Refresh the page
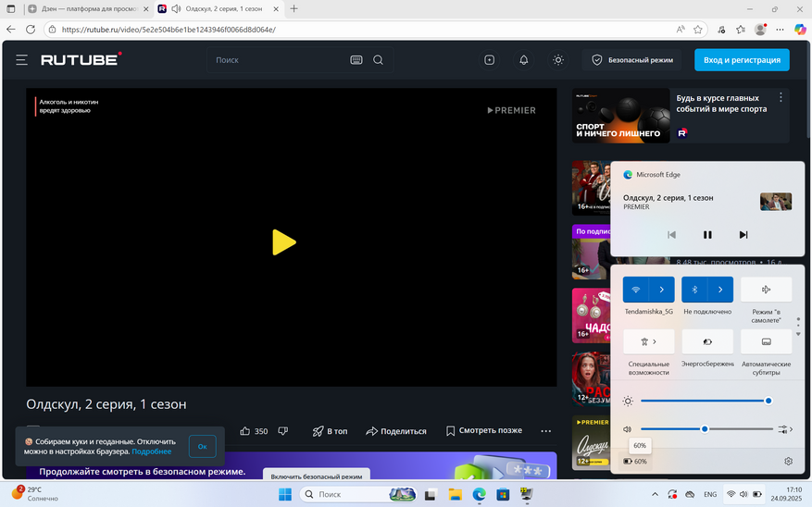This screenshot has width=812, height=507. [x=31, y=30]
